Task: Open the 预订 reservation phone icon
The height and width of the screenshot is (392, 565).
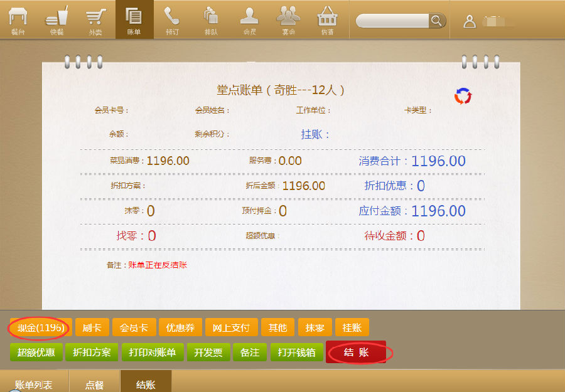Action: pyautogui.click(x=172, y=19)
